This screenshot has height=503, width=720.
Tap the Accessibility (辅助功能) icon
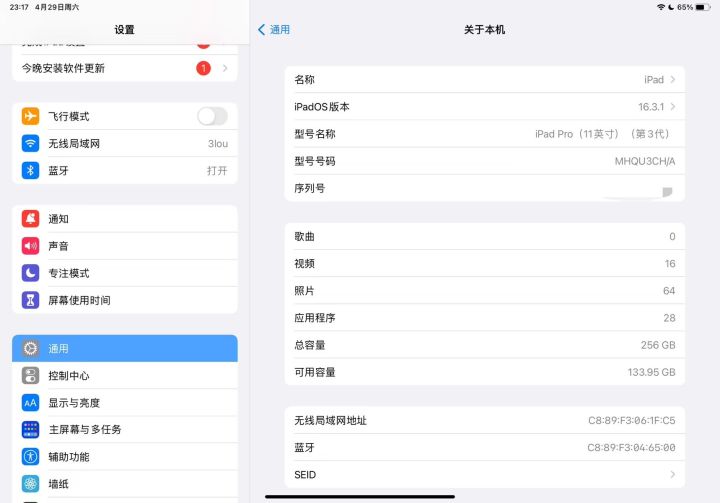coord(30,457)
